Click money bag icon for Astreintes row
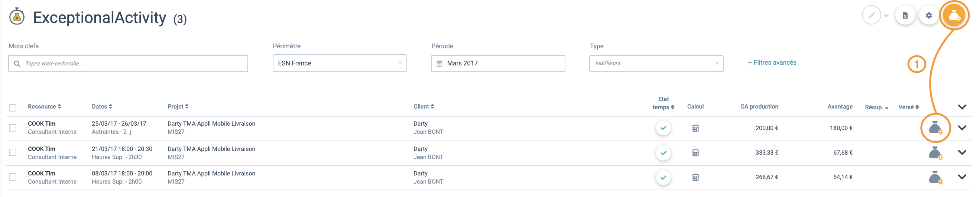The image size is (980, 197). (935, 128)
